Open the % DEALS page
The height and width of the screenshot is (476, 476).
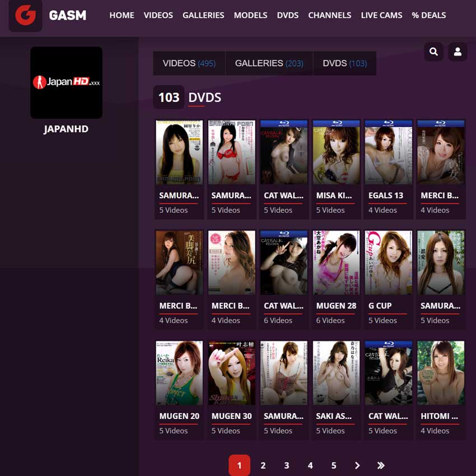(x=428, y=15)
